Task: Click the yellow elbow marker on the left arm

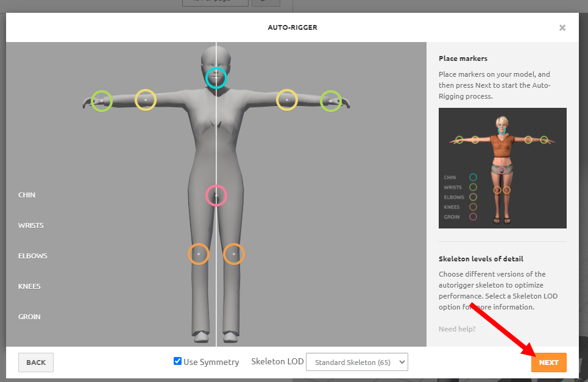Action: [x=146, y=100]
